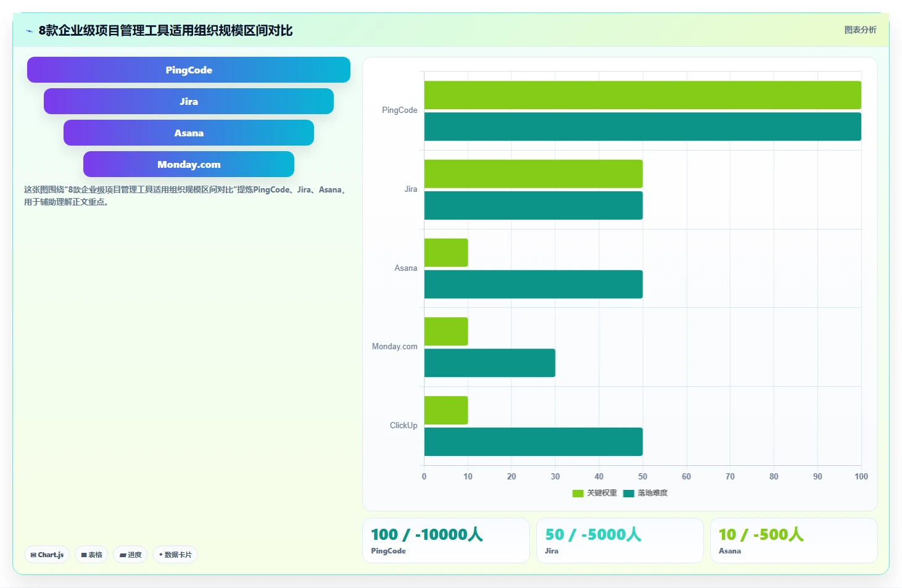Open the Jira 50 / -5000人 data card
Screen dimensions: 902x588
click(620, 540)
